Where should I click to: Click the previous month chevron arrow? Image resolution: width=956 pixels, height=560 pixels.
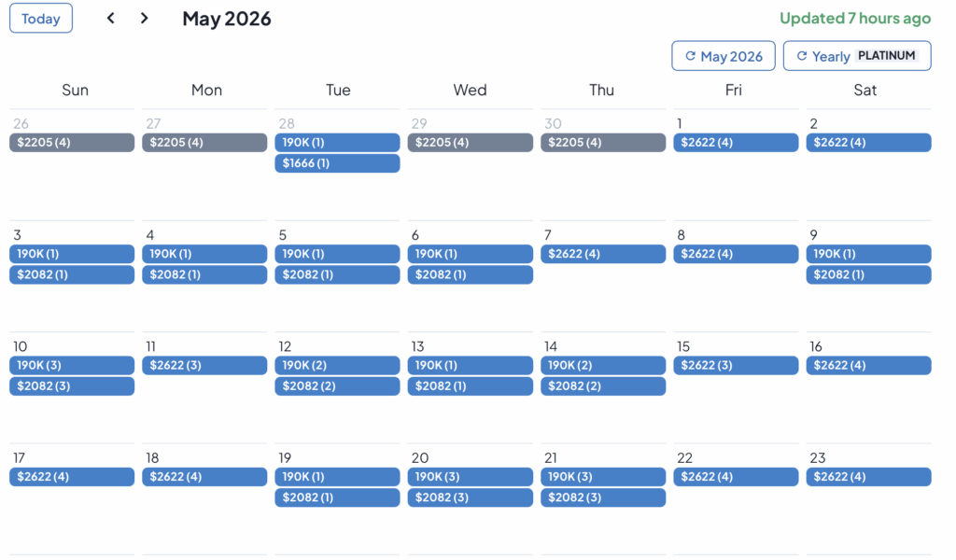pos(110,18)
